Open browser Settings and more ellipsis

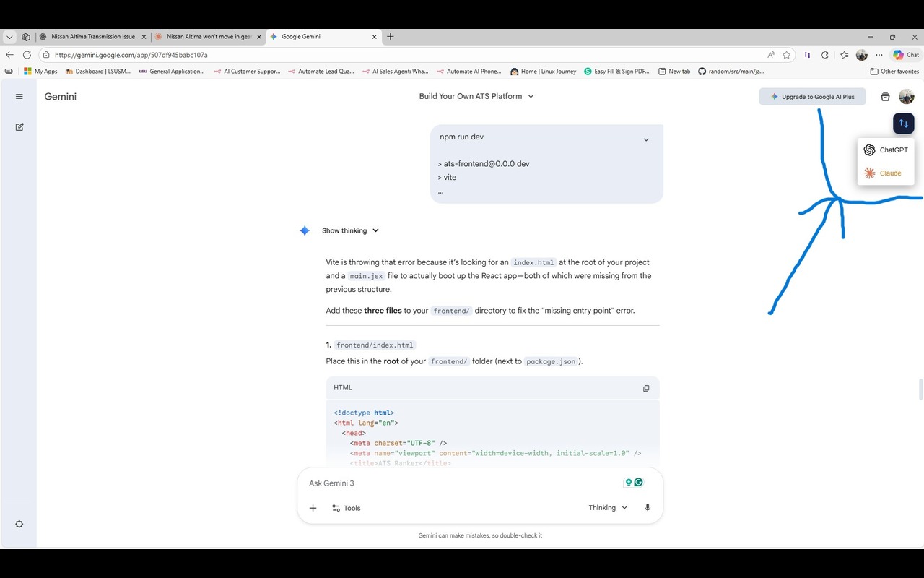point(879,55)
